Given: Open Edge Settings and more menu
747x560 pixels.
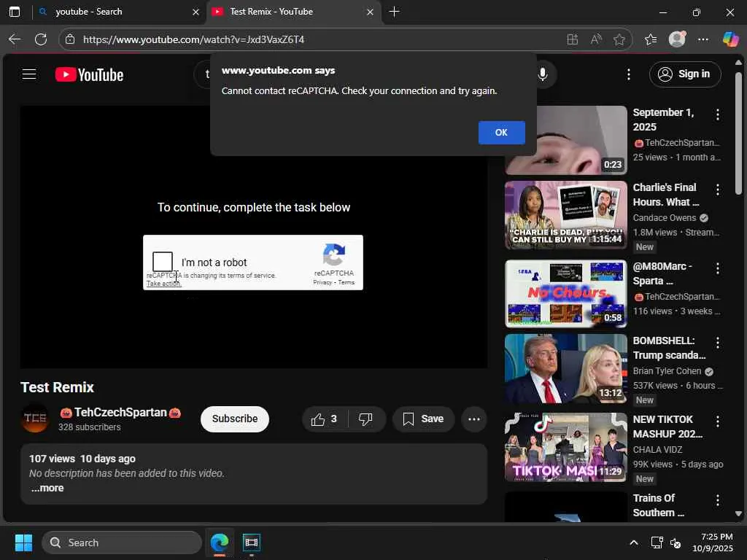Looking at the screenshot, I should coord(703,39).
